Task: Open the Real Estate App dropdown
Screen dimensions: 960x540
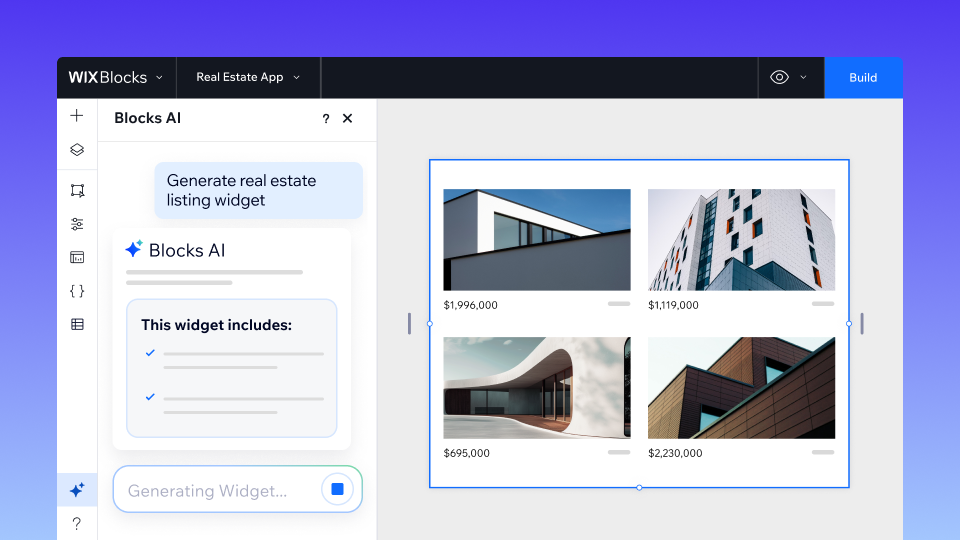Action: (248, 77)
